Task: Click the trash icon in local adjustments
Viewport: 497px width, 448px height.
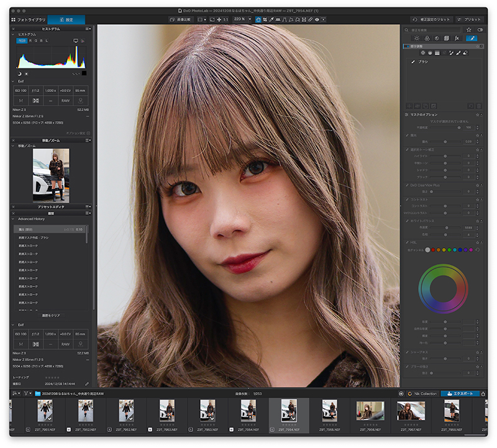Action: 479,106
